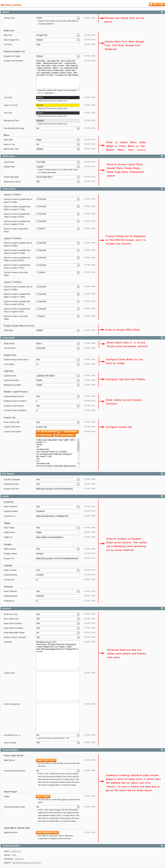Open the Userguide link

pos(19,859)
